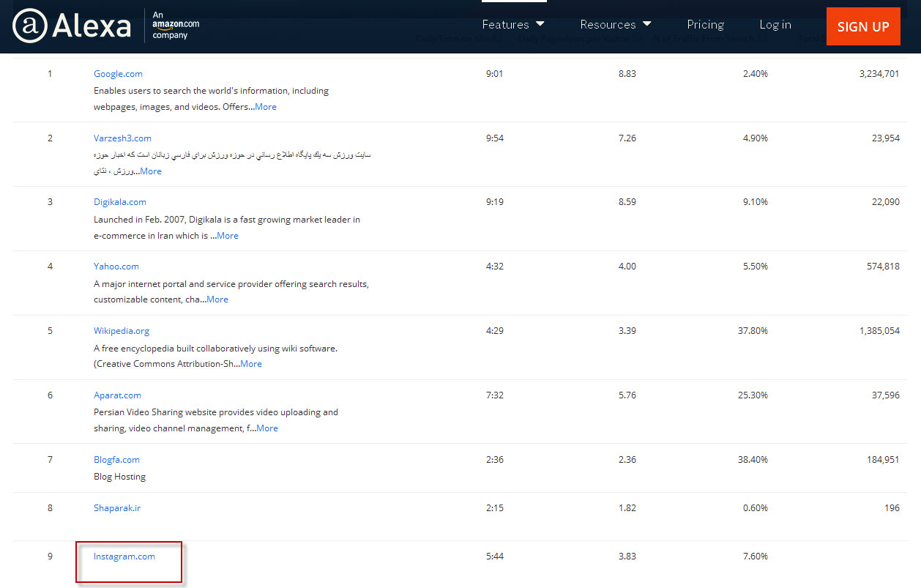921x588 pixels.
Task: Select Digikala.com daily time 9:19
Action: pyautogui.click(x=495, y=202)
